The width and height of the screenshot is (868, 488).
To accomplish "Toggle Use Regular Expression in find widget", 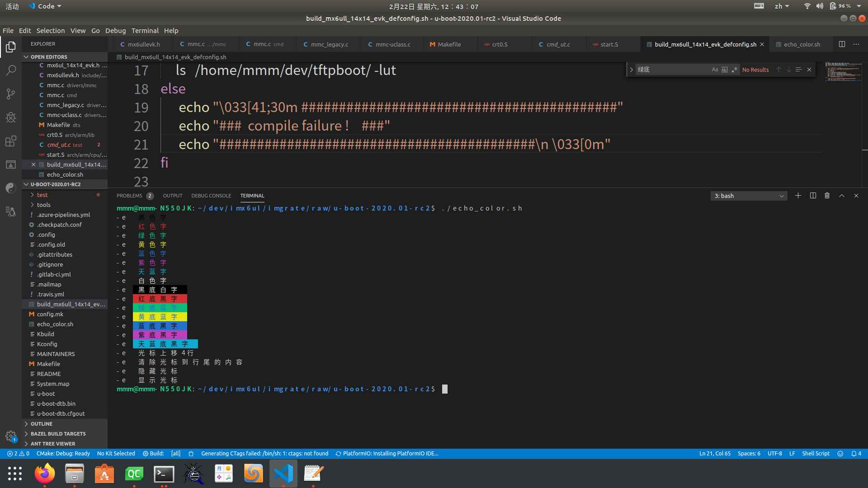I will click(734, 70).
